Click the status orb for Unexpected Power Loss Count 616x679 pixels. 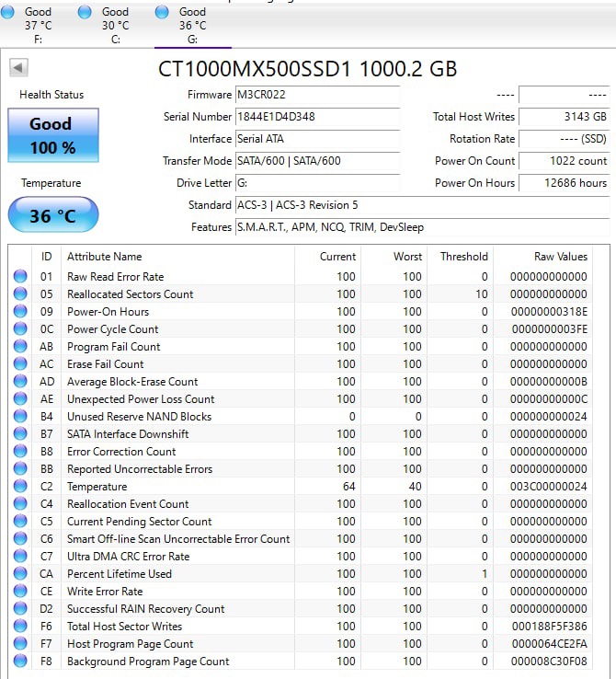20,398
